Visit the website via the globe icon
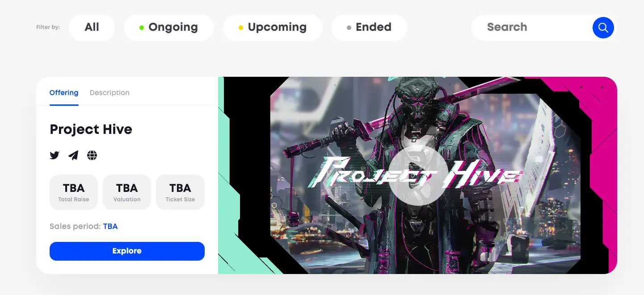The width and height of the screenshot is (644, 295). click(92, 155)
